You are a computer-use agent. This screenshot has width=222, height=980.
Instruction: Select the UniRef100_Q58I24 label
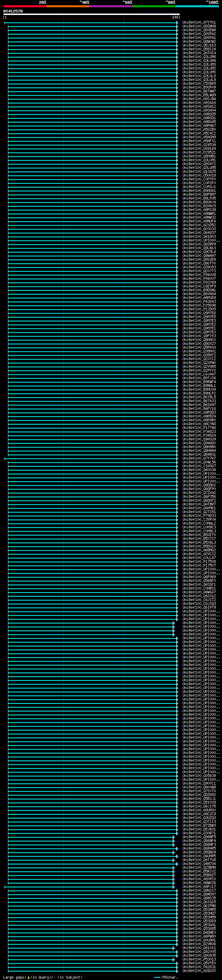199,49
